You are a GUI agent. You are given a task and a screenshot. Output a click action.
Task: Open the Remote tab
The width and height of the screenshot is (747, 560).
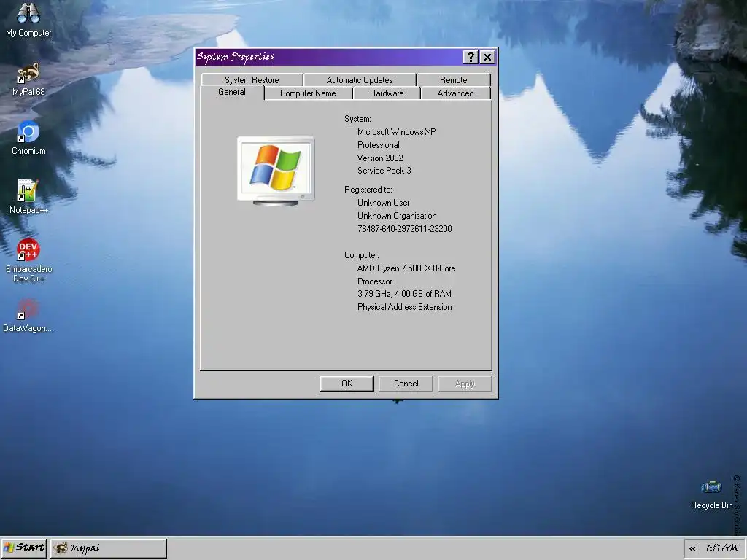(x=453, y=80)
